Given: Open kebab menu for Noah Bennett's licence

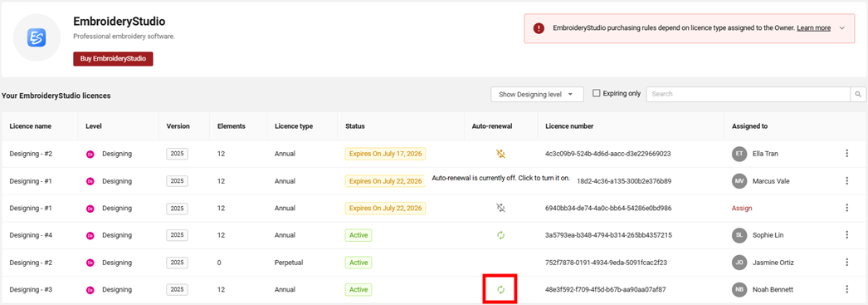Looking at the screenshot, I should tap(846, 289).
